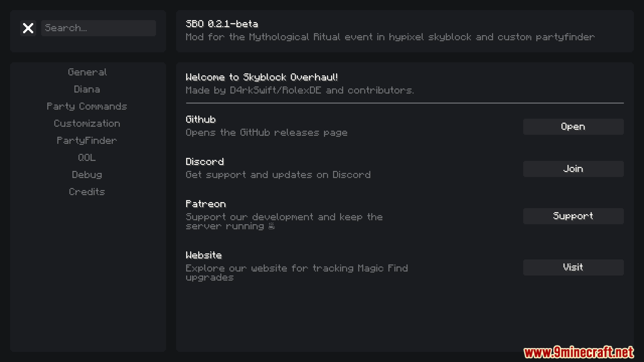Click the Patreon setting label
The height and width of the screenshot is (362, 644).
click(206, 204)
